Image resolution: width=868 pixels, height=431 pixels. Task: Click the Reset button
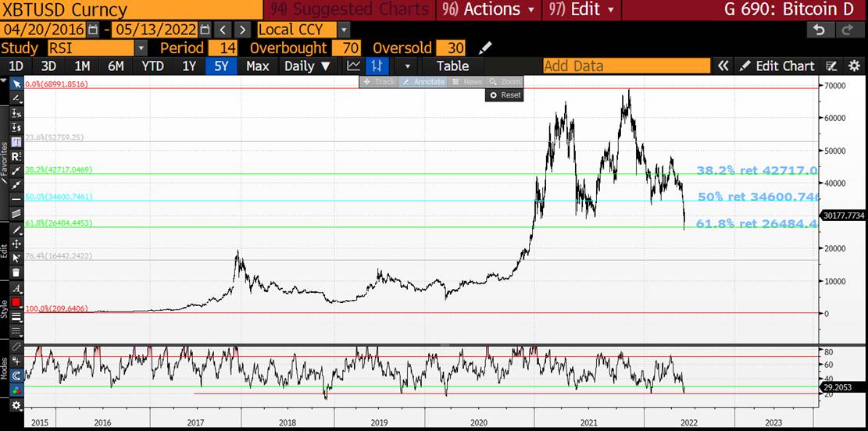pyautogui.click(x=504, y=95)
